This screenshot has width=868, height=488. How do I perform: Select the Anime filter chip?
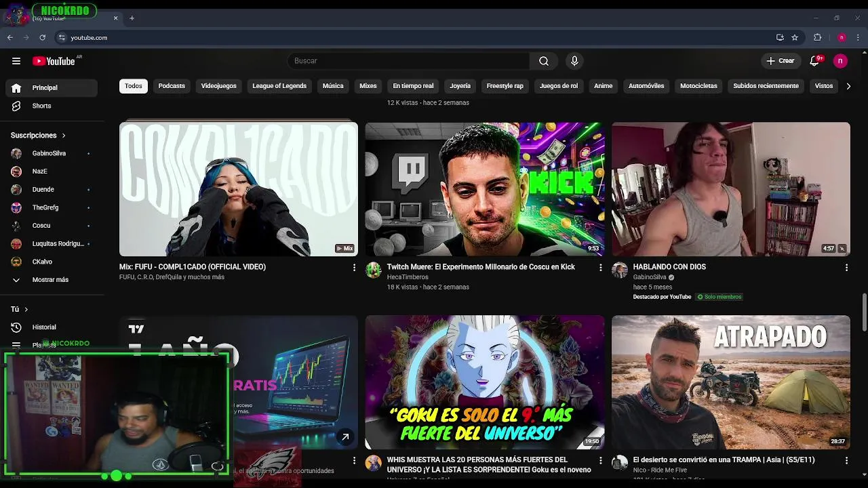[x=603, y=86]
